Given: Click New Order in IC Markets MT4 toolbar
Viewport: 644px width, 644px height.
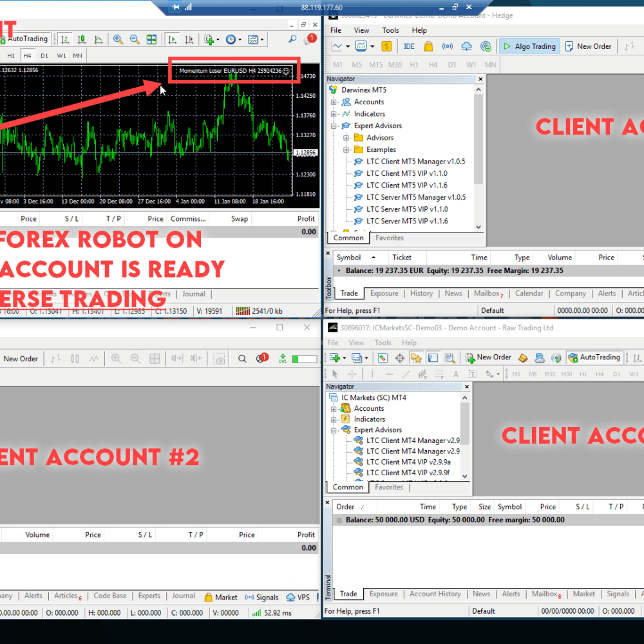Looking at the screenshot, I should (488, 357).
